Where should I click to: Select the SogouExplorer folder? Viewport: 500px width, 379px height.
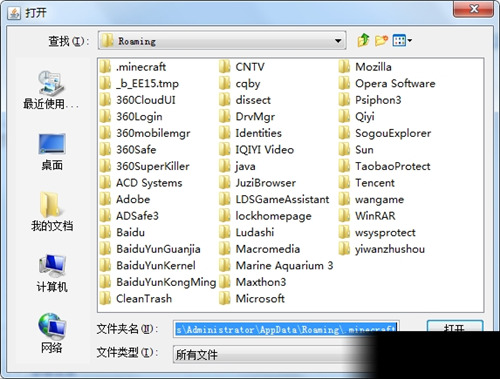pyautogui.click(x=385, y=133)
